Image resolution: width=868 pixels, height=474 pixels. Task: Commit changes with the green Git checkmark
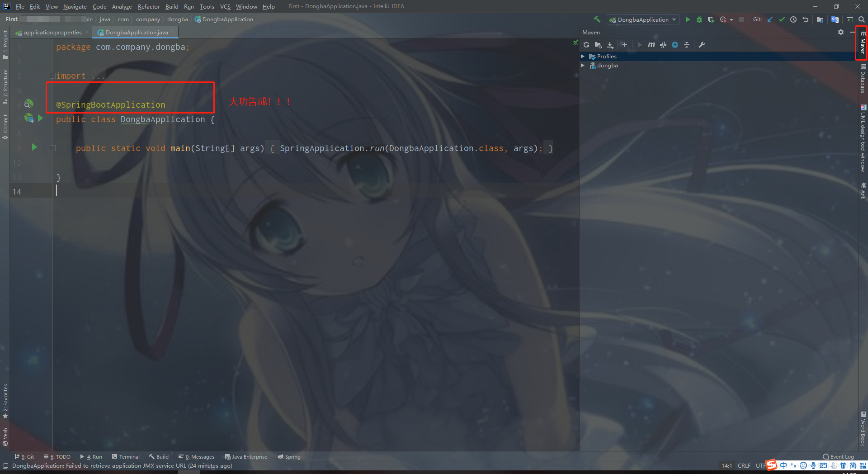782,19
